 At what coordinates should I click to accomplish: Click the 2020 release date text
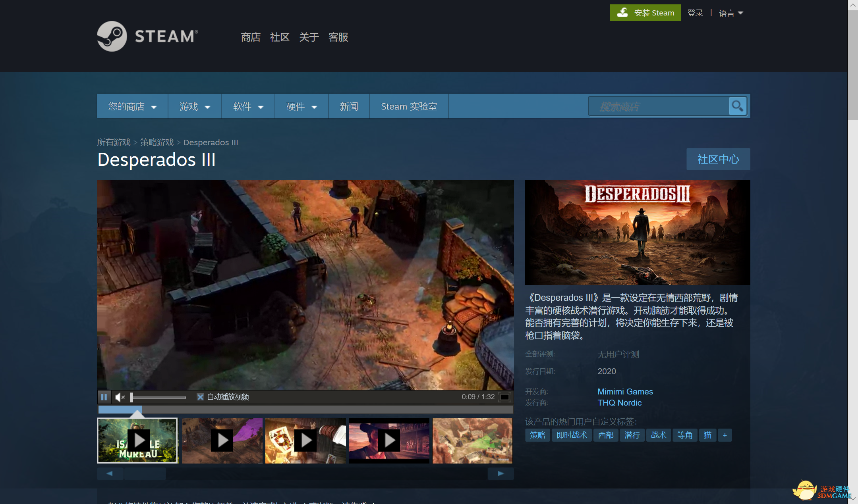(x=607, y=371)
